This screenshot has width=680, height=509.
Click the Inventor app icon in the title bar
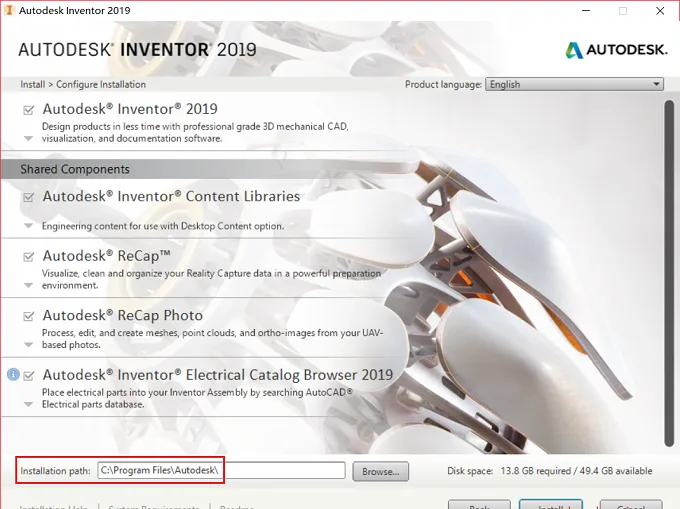8,10
